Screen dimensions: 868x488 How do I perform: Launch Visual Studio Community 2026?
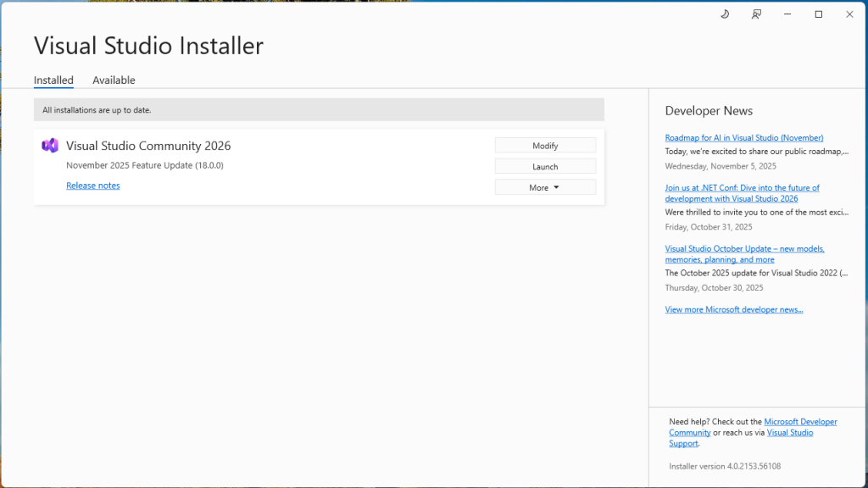tap(545, 167)
